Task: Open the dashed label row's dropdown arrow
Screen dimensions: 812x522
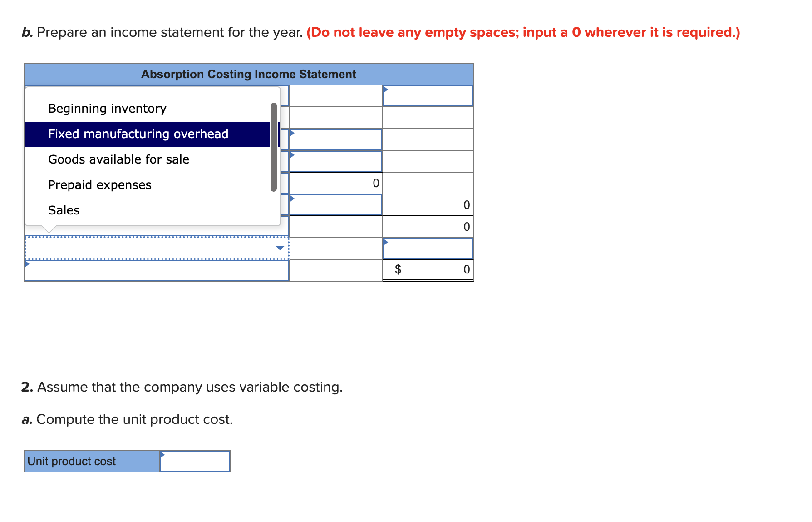Action: 280,248
